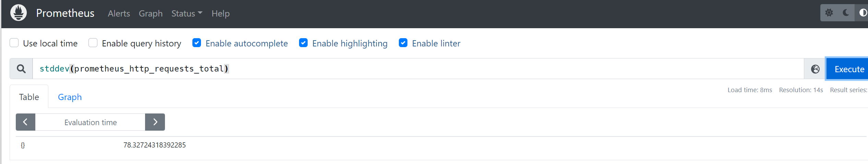The image size is (868, 164).
Task: Expand the Status dropdown menu
Action: [x=187, y=13]
